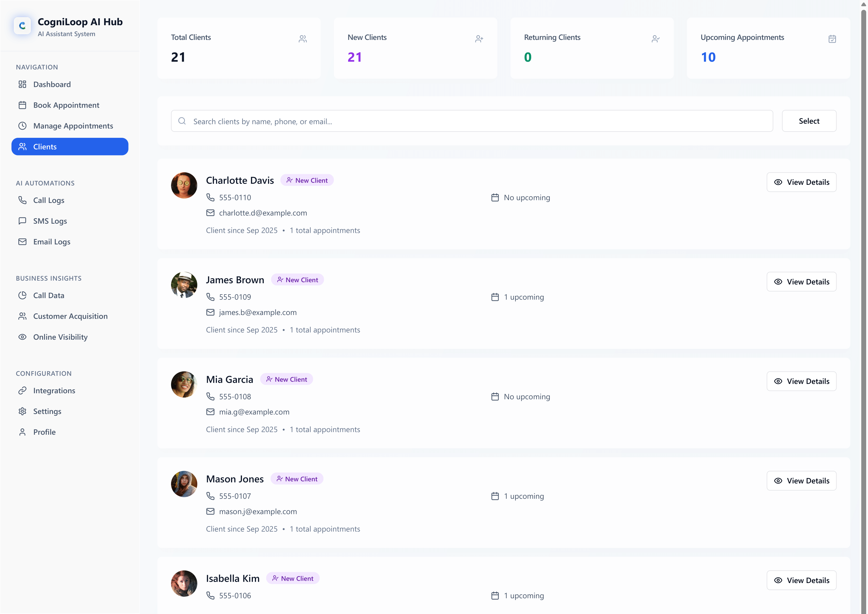Open Book Appointment in the sidebar
Screen dimensions: 868x614
66,105
